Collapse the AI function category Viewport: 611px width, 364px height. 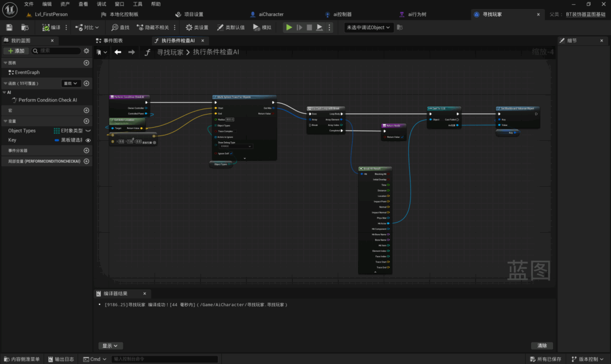pos(4,92)
